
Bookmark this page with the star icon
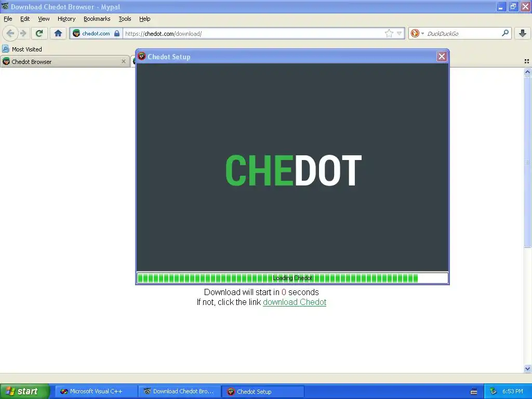pos(389,33)
